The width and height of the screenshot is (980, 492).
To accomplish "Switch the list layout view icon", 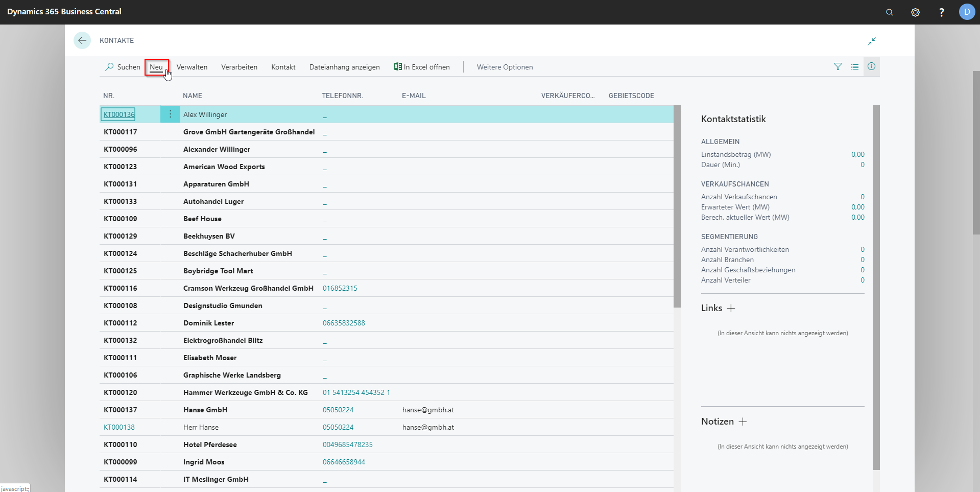I will point(854,66).
